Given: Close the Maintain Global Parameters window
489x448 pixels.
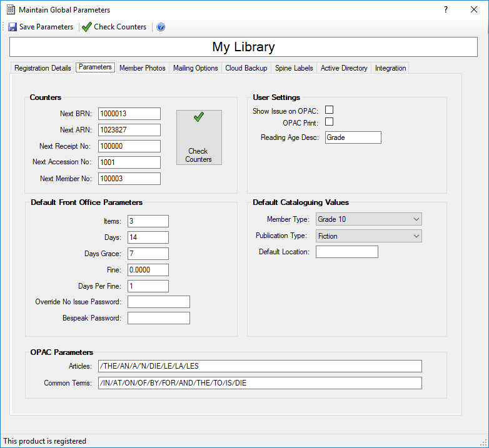Looking at the screenshot, I should (474, 9).
